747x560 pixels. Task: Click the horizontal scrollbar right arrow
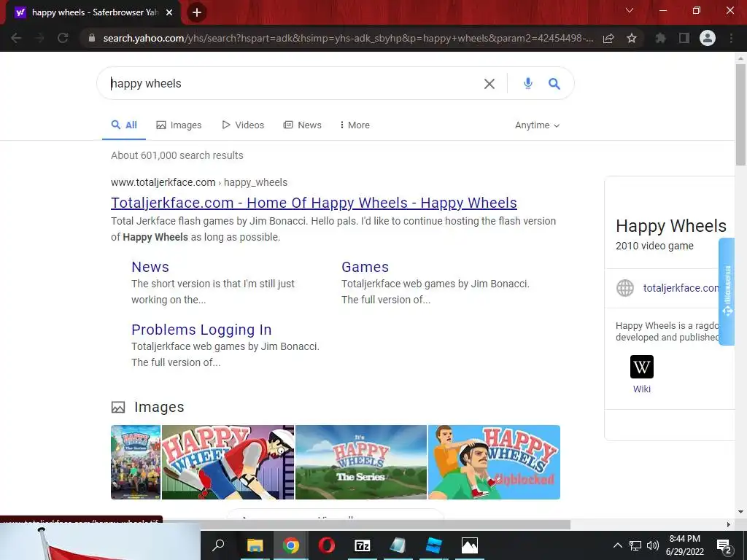click(x=729, y=525)
